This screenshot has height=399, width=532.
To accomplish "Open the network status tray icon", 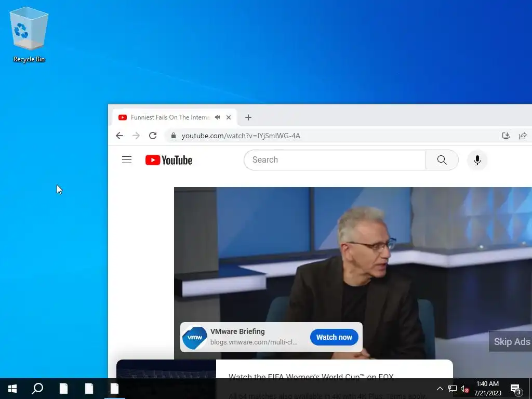I will [453, 389].
